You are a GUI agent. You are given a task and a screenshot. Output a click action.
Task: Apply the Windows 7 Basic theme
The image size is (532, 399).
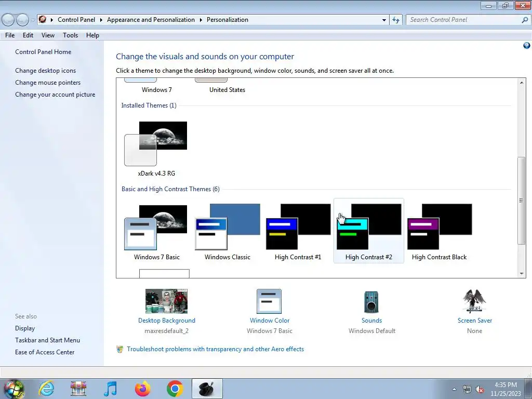[x=156, y=228]
